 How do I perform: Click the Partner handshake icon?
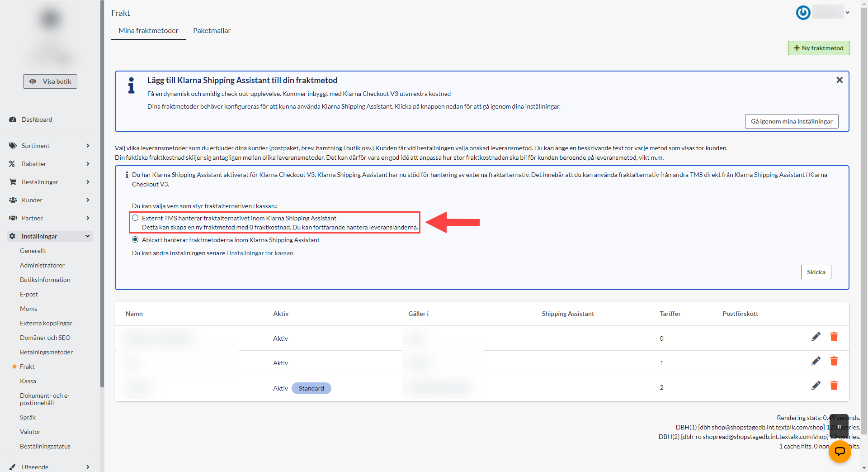pyautogui.click(x=13, y=218)
